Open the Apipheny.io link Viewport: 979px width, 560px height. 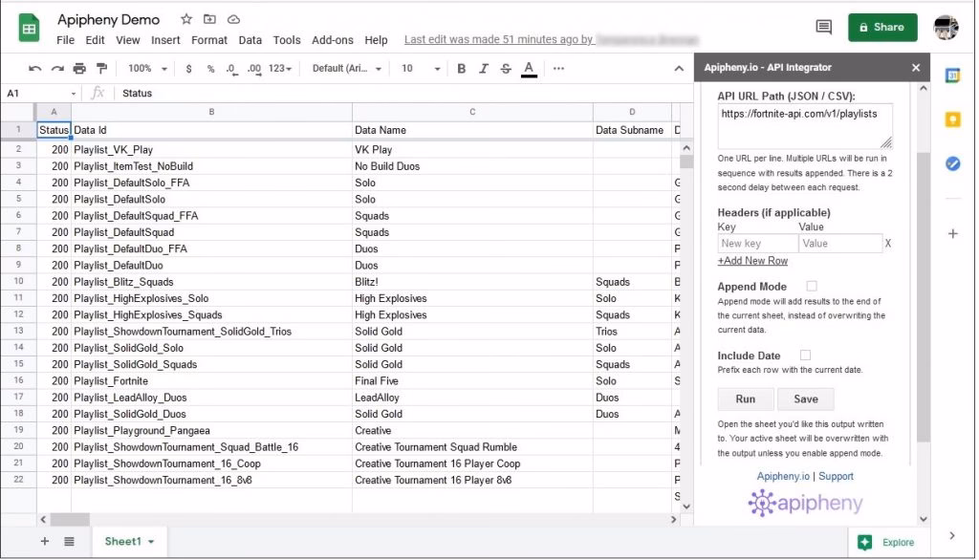[783, 476]
